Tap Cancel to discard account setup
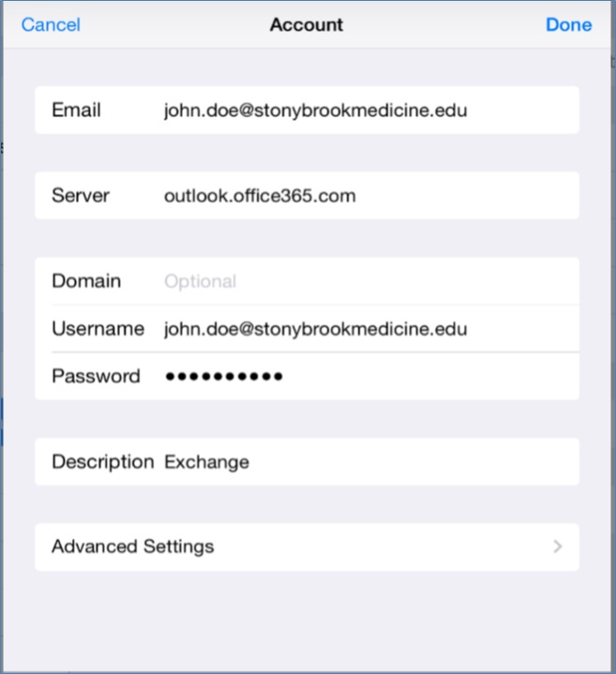This screenshot has height=674, width=616. pyautogui.click(x=51, y=25)
